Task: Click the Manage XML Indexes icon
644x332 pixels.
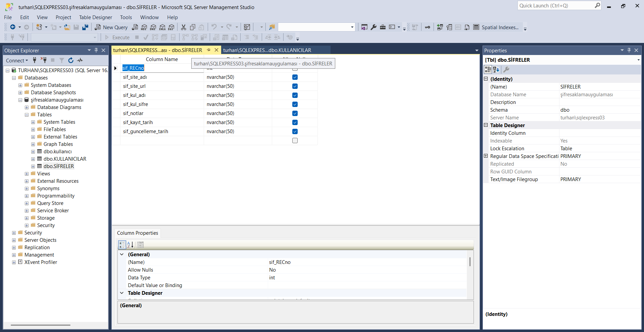Action: 467,27
